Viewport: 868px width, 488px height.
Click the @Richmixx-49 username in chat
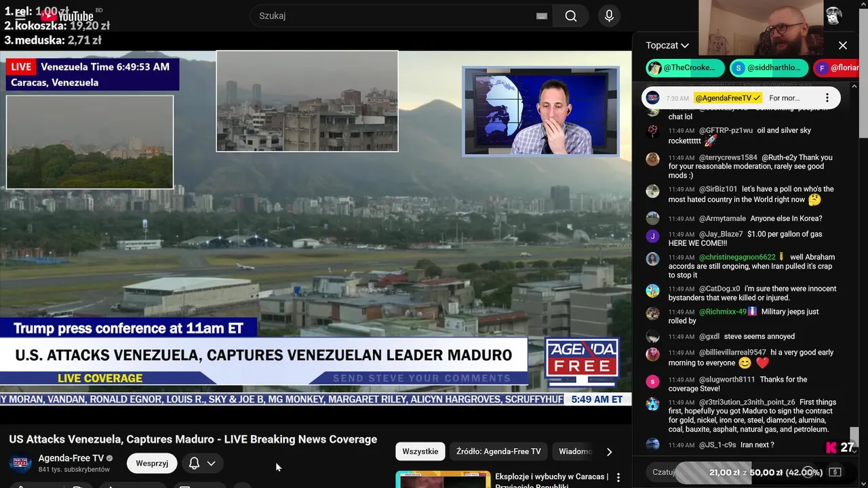click(x=722, y=312)
